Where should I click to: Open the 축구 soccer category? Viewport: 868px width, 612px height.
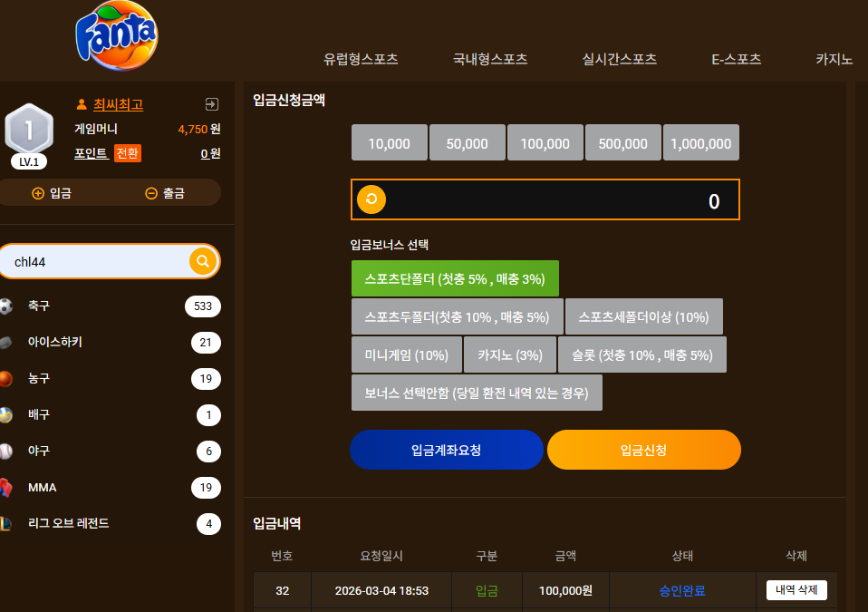coord(111,306)
